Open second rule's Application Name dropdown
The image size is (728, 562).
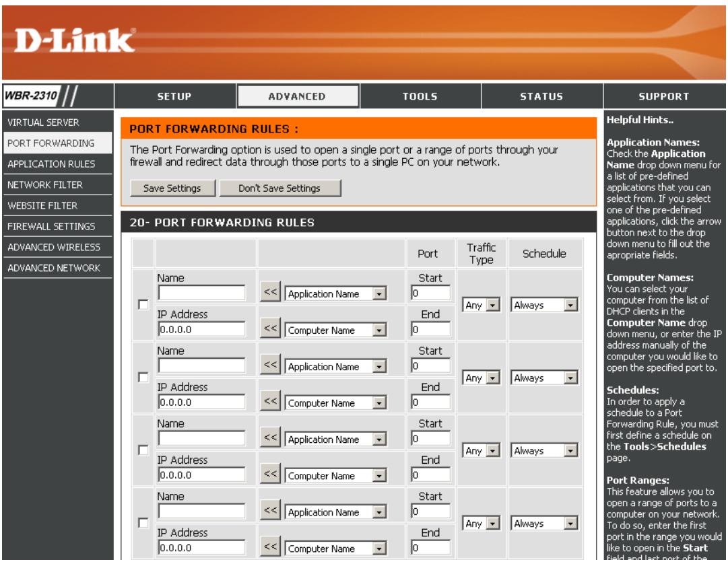click(x=335, y=367)
